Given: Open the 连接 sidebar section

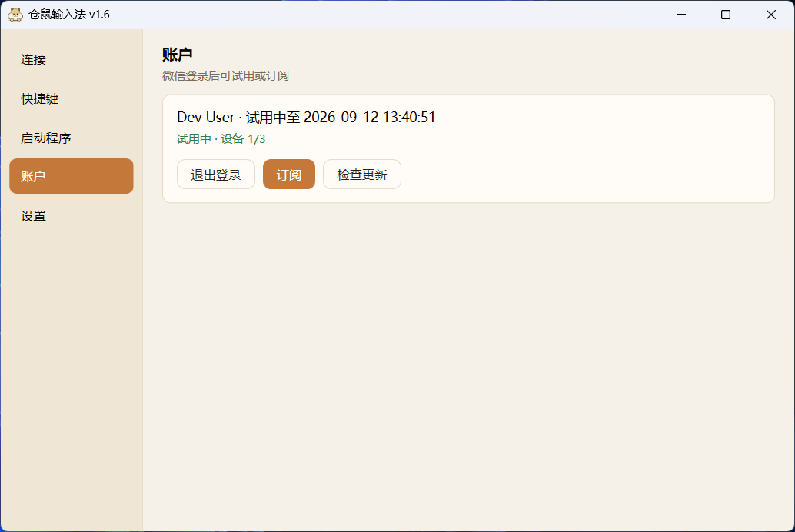Looking at the screenshot, I should 71,59.
